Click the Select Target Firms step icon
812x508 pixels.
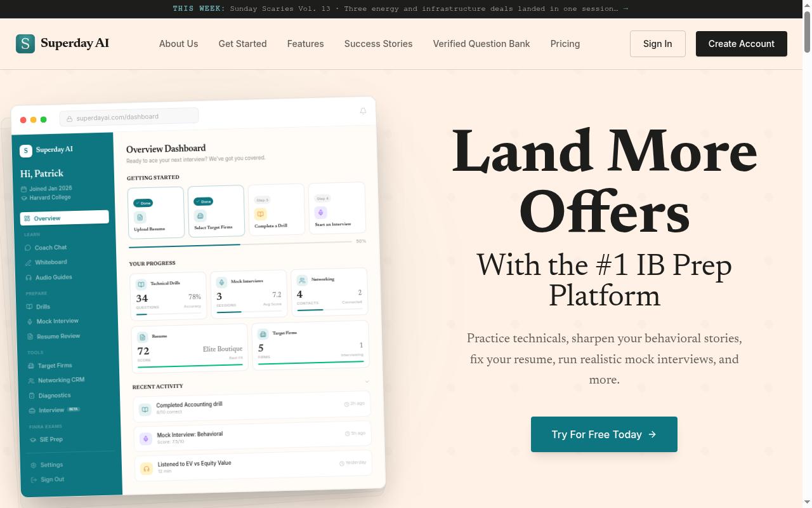pyautogui.click(x=200, y=216)
